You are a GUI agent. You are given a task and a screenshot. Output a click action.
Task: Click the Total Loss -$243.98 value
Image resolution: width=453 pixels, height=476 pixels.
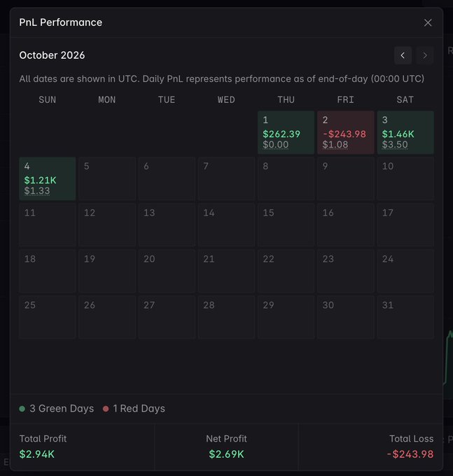410,454
